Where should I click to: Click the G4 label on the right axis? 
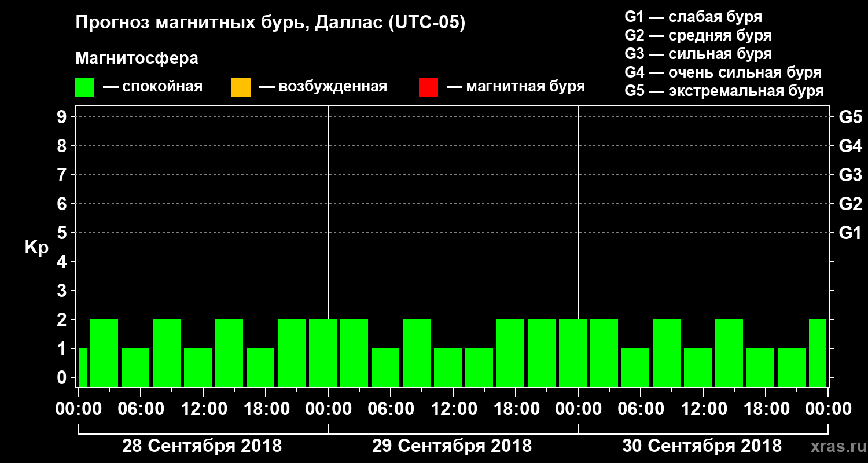point(850,146)
